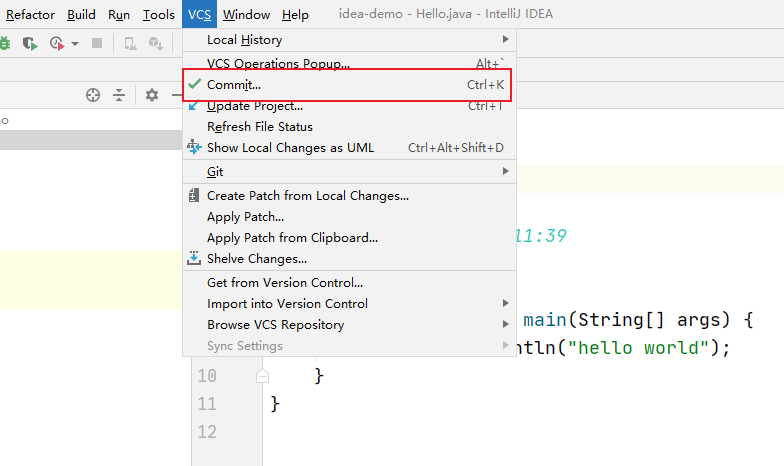Open the Window menu

(246, 15)
